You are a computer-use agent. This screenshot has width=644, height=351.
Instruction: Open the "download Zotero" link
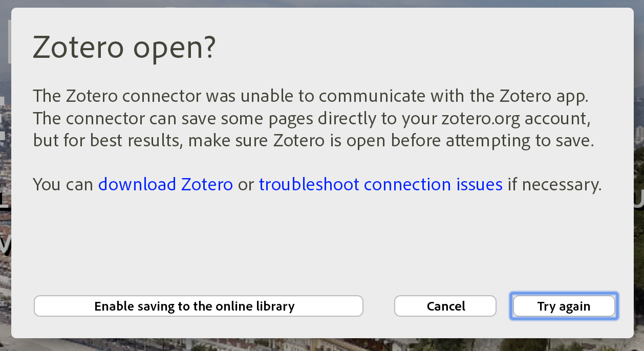click(x=165, y=184)
